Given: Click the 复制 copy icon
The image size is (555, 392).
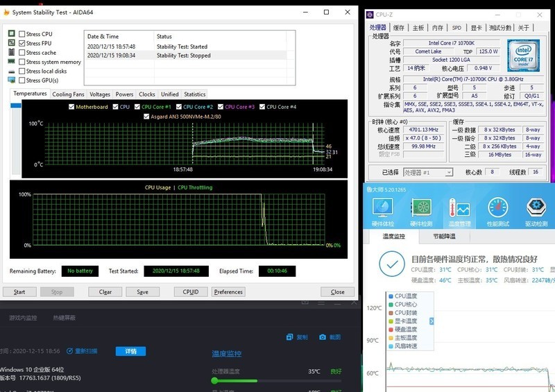Looking at the screenshot, I should coord(290,337).
